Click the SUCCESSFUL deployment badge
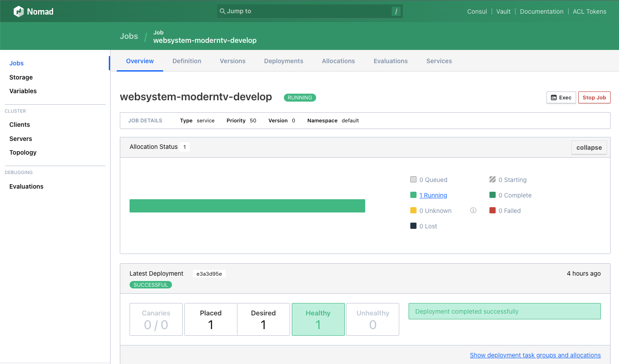The width and height of the screenshot is (619, 364). (x=151, y=285)
